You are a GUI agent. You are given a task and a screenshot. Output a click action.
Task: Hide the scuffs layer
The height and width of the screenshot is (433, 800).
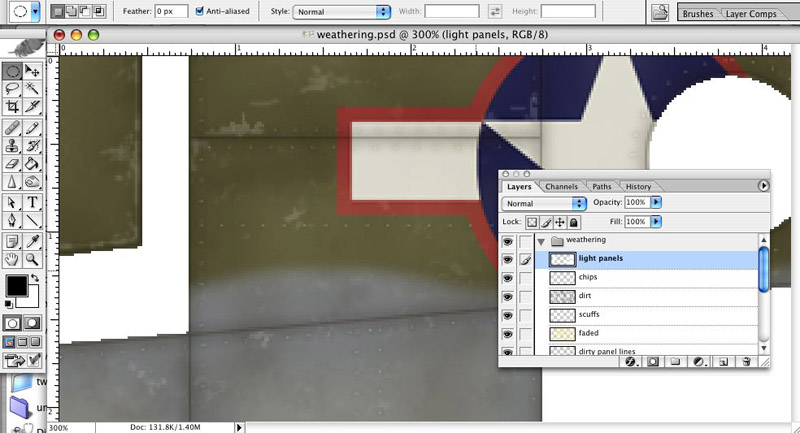point(508,316)
